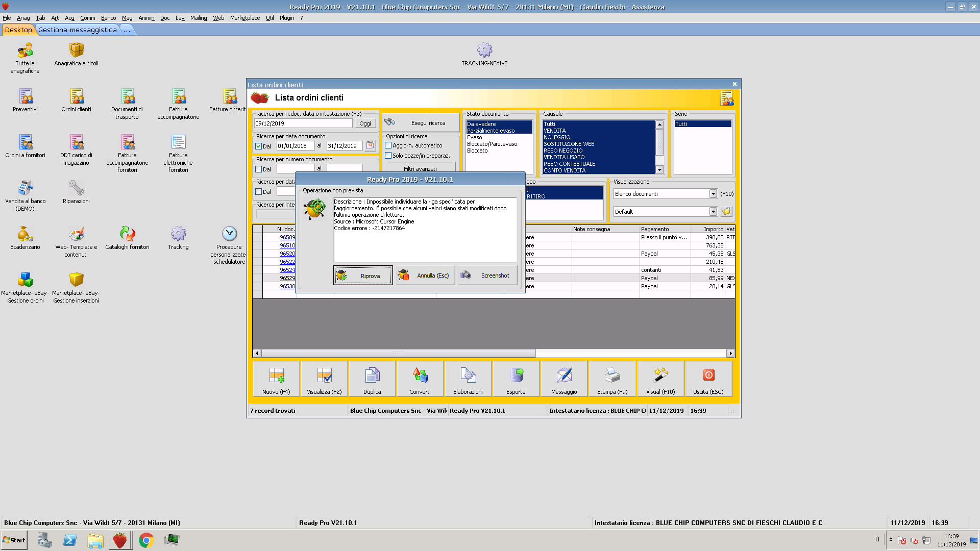Image resolution: width=980 pixels, height=551 pixels.
Task: Switch to Desktop tab
Action: point(18,30)
